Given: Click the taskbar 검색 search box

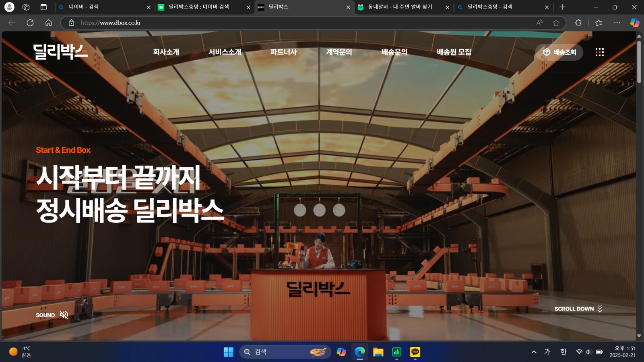Looking at the screenshot, I should pyautogui.click(x=285, y=352).
